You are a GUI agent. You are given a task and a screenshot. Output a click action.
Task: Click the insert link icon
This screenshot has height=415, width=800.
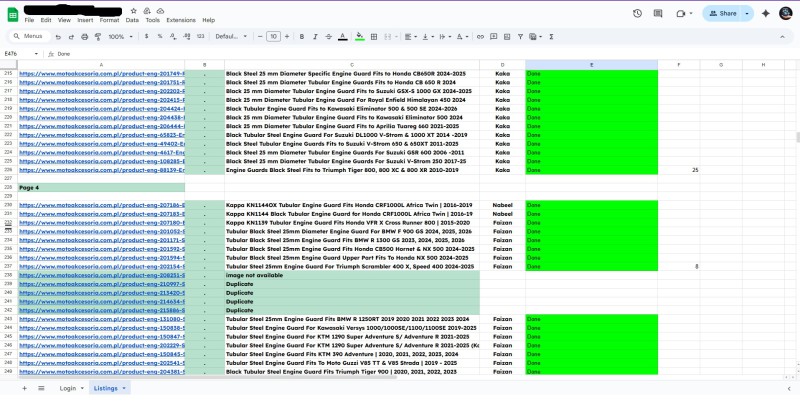478,36
